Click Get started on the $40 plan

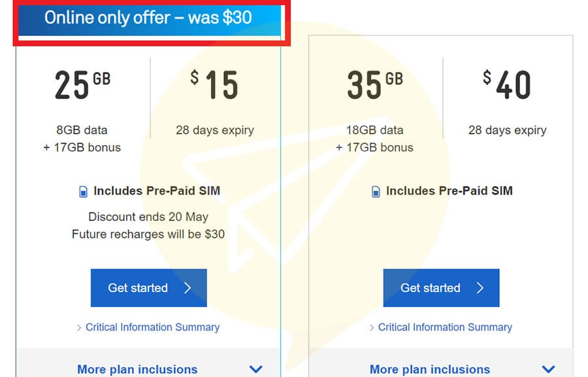pos(441,287)
